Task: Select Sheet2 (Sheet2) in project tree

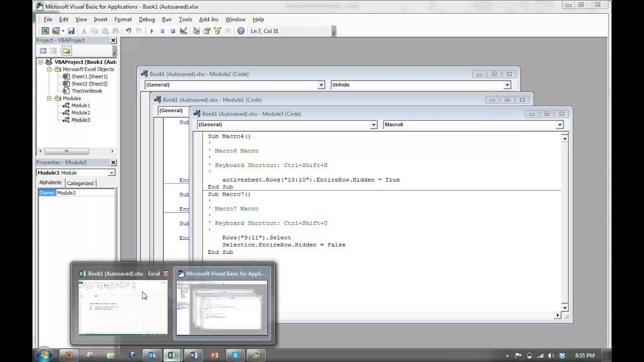Action: pyautogui.click(x=89, y=84)
